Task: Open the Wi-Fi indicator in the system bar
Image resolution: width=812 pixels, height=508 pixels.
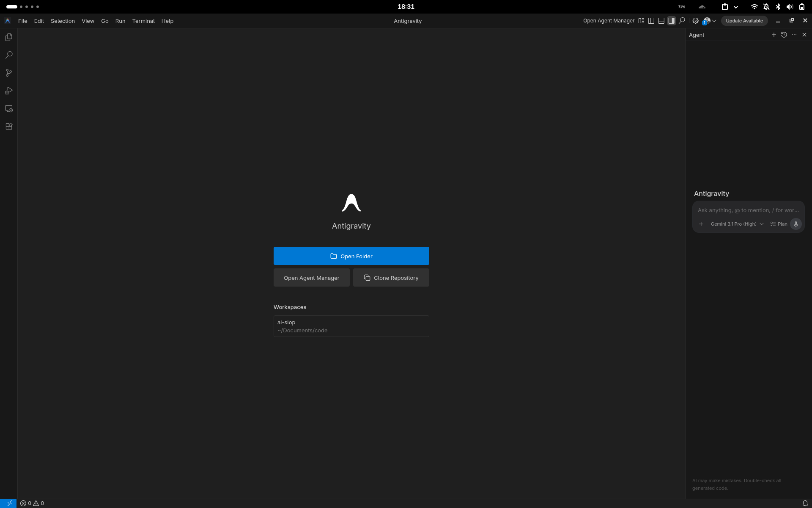Action: click(754, 7)
